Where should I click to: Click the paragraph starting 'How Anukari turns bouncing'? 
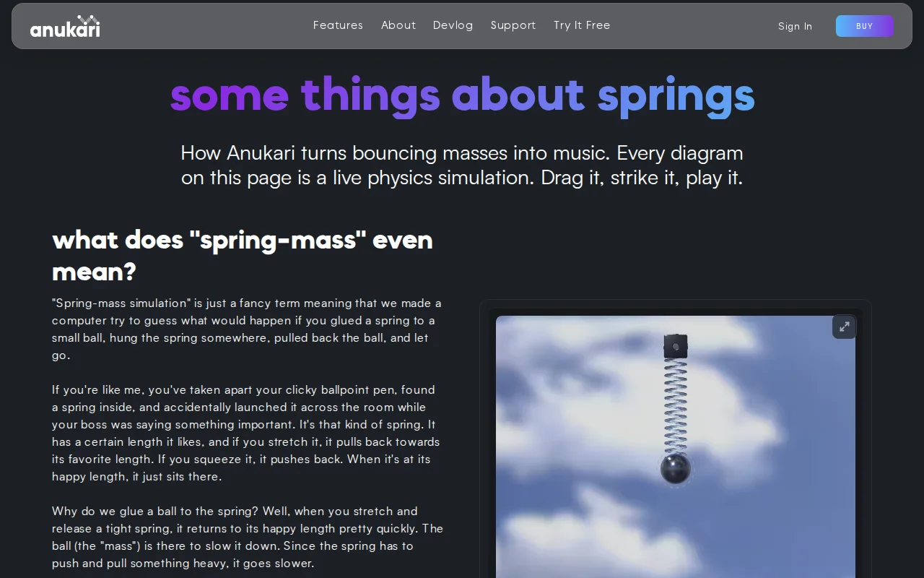(x=462, y=165)
